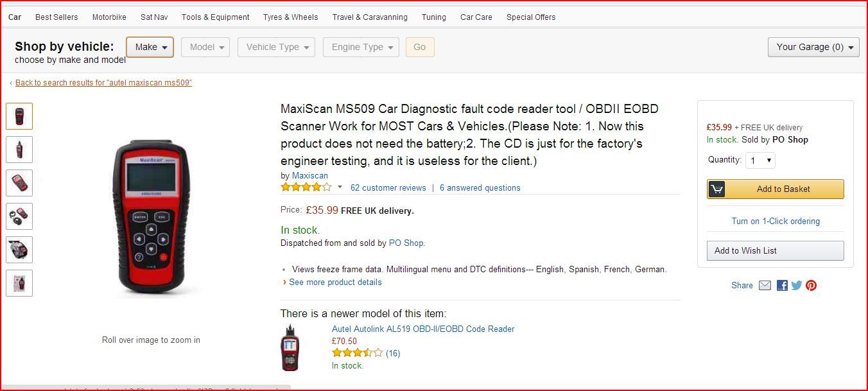Share product on Twitter bird icon
The width and height of the screenshot is (868, 391).
(x=797, y=286)
